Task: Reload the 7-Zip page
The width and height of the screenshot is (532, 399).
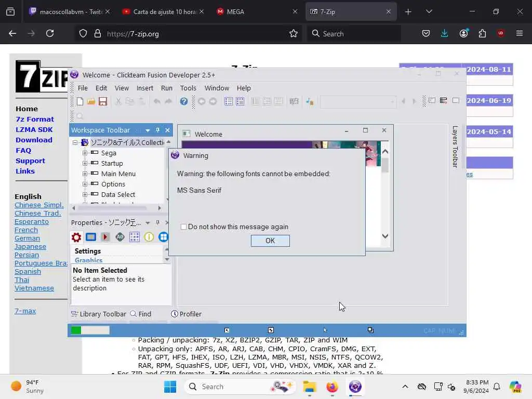Action: [x=50, y=33]
